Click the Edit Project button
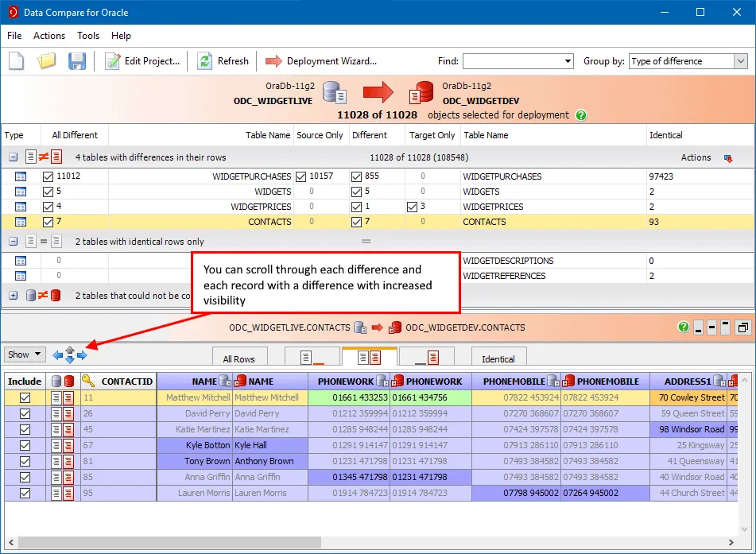 click(143, 61)
